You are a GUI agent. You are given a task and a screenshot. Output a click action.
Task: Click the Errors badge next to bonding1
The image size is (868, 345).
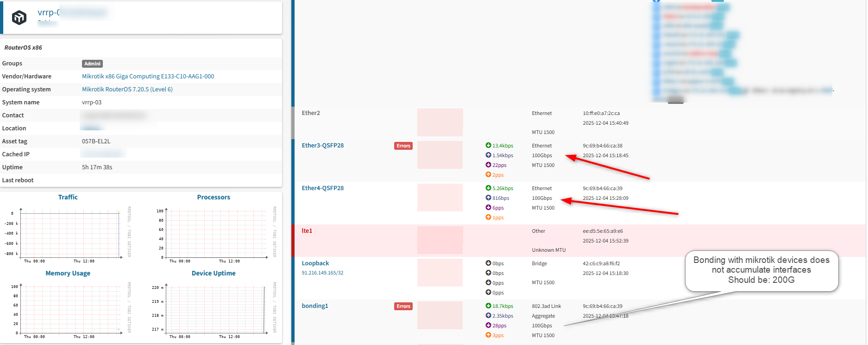pyautogui.click(x=403, y=306)
